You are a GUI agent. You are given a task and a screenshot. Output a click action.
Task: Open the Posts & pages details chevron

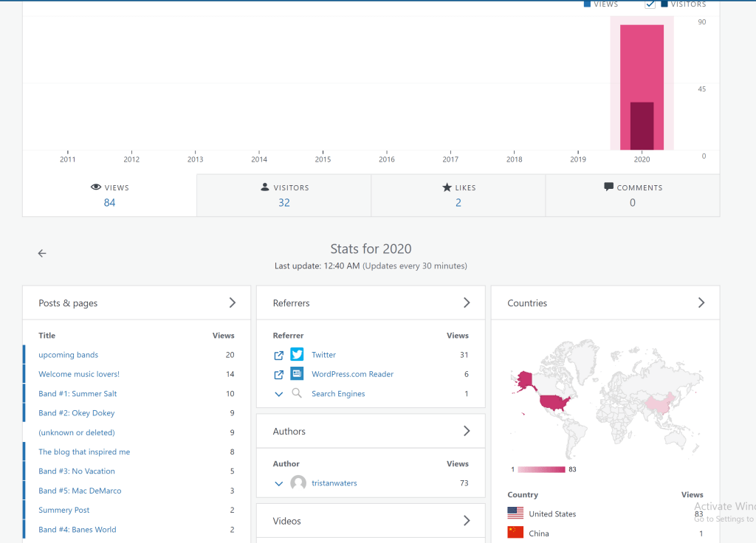point(233,302)
